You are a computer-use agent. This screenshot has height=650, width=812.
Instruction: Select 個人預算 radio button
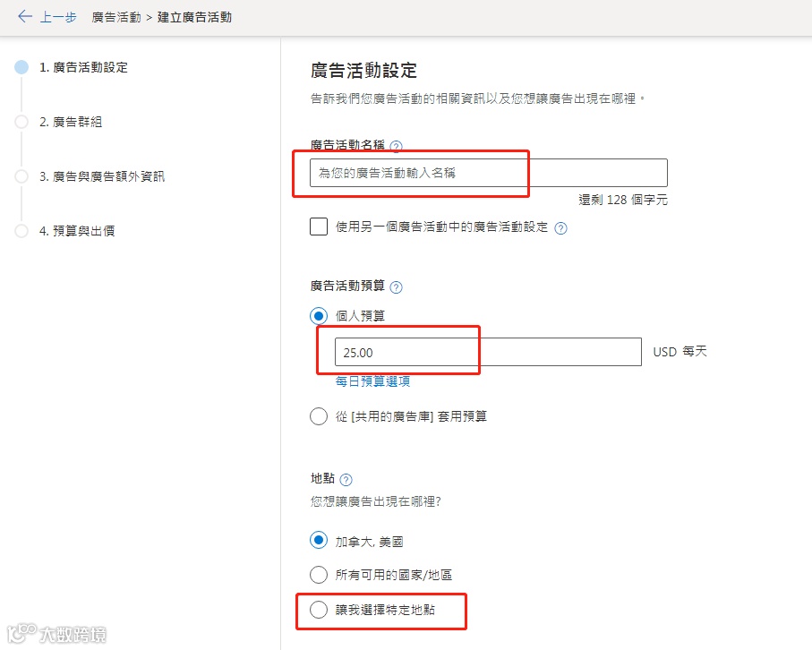319,315
